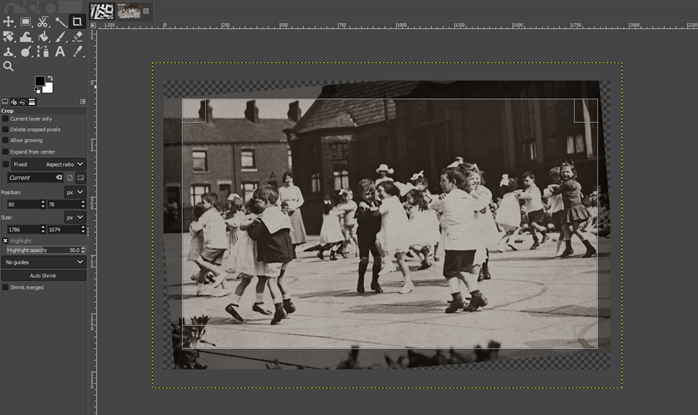
Task: Select the Warp Transform tool
Action: tap(26, 37)
